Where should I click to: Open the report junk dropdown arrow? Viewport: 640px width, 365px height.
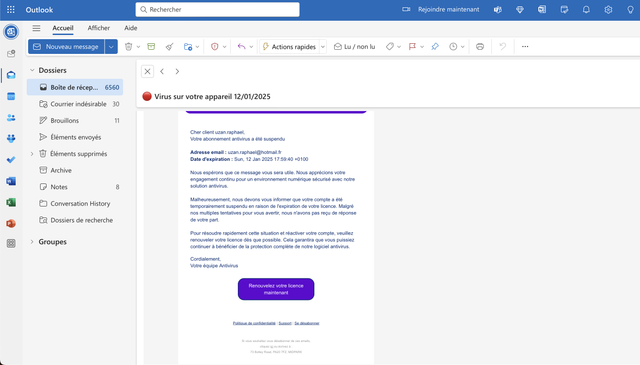click(224, 47)
